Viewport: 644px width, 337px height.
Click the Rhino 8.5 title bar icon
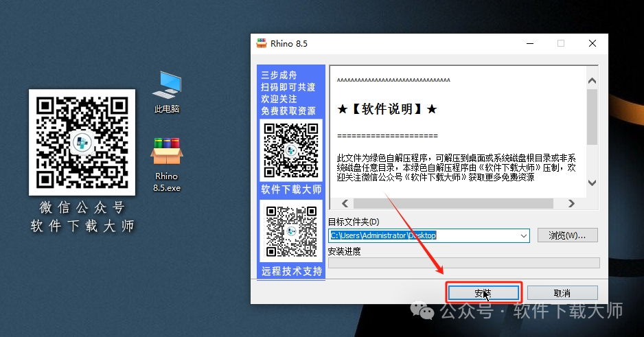(x=262, y=43)
